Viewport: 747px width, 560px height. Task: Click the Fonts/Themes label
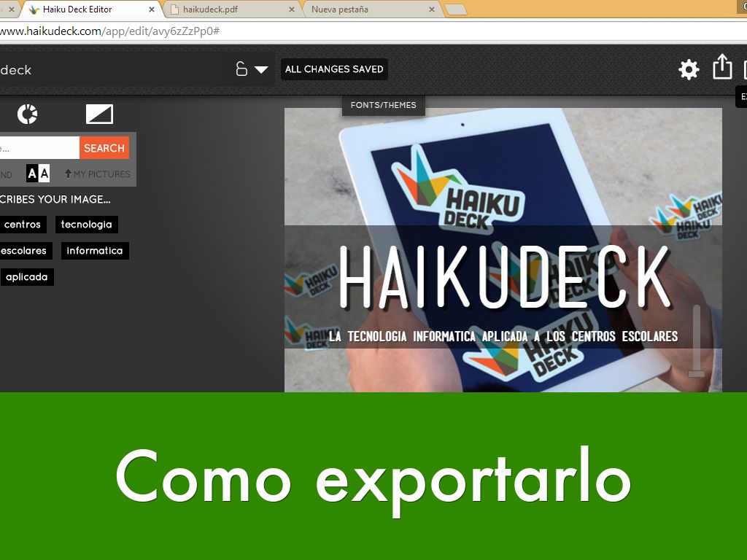[383, 105]
